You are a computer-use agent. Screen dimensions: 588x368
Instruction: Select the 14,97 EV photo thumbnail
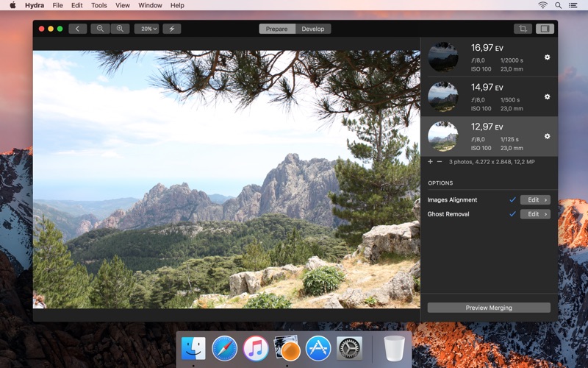443,96
